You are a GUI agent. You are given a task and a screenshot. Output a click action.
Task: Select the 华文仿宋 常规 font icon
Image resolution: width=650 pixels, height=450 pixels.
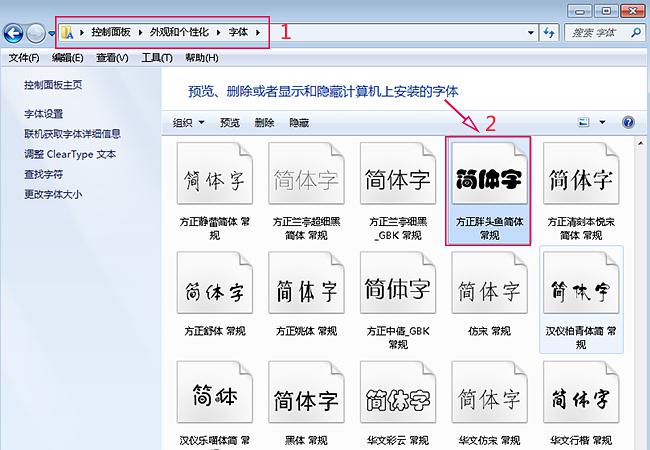(490, 392)
